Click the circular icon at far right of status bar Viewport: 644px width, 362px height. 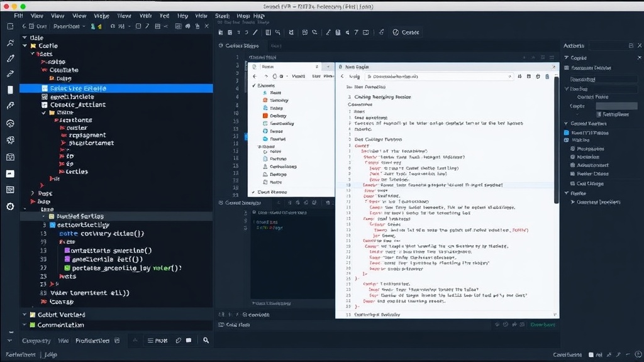point(638,354)
